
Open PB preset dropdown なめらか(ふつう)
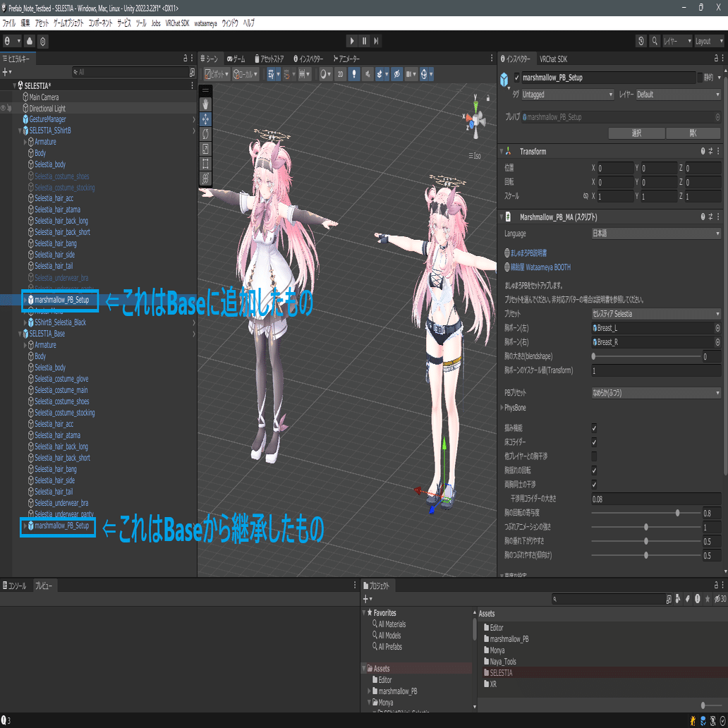coord(656,393)
